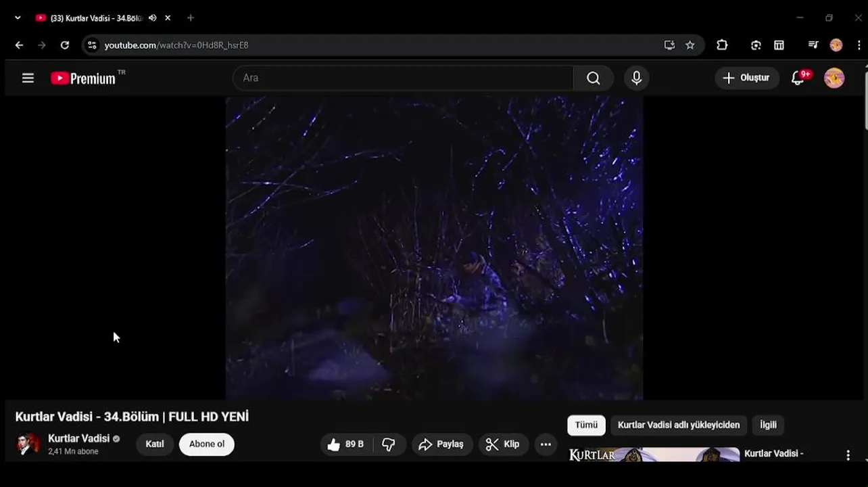Click the video player area
868x487 pixels.
tap(434, 248)
